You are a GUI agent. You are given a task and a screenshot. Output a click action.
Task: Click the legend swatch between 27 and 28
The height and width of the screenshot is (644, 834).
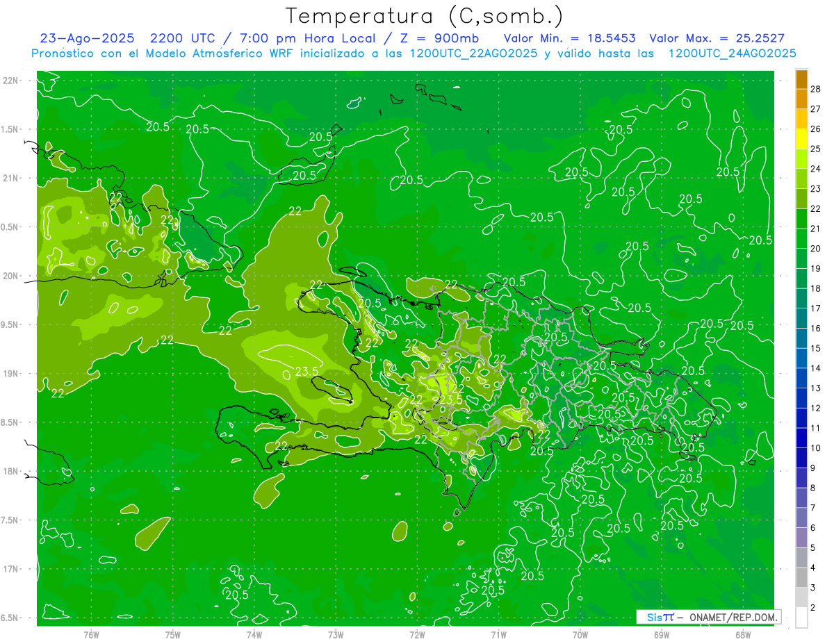[801, 99]
